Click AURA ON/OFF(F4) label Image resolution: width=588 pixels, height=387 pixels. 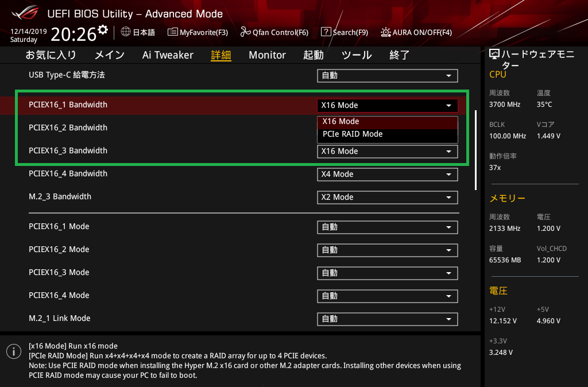pos(422,32)
